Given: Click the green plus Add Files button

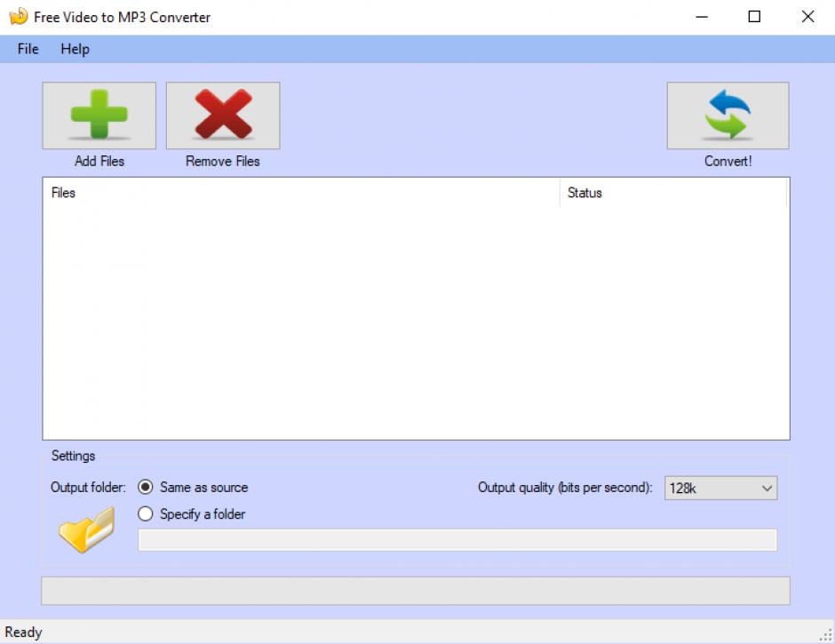Looking at the screenshot, I should [x=99, y=115].
